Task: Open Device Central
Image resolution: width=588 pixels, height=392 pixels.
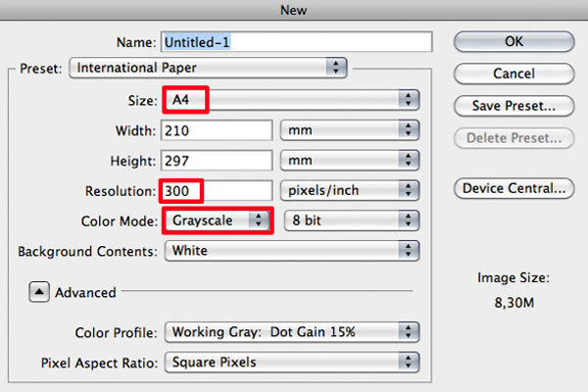Action: [x=514, y=188]
